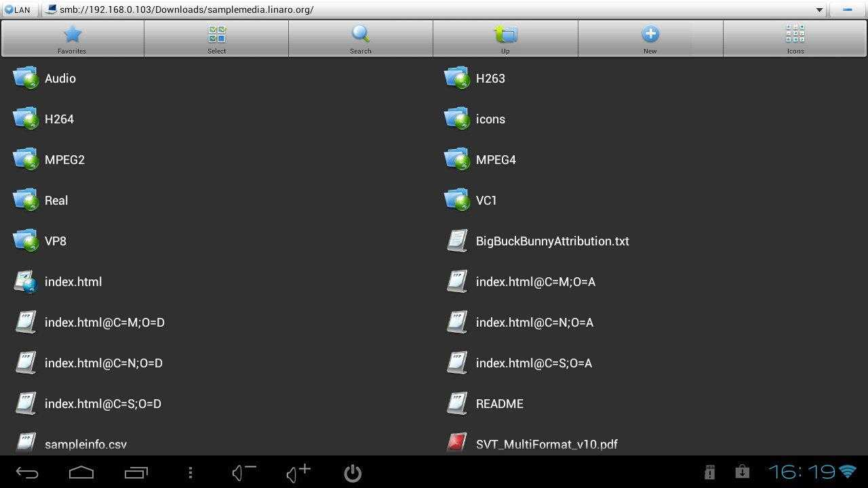Open index.html web page file
Viewport: 868px width, 488px height.
[73, 282]
